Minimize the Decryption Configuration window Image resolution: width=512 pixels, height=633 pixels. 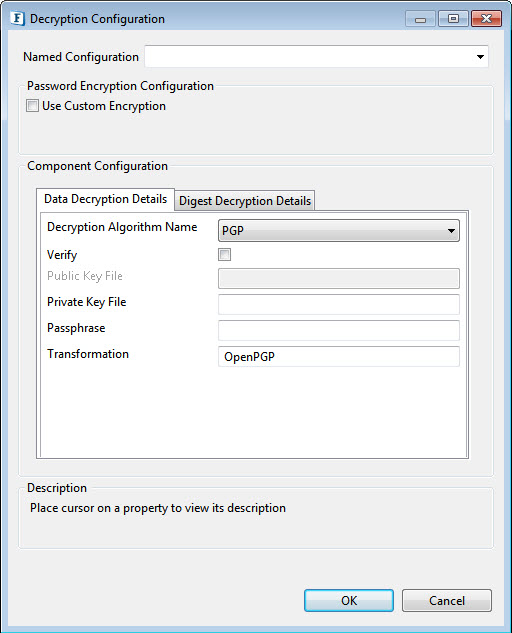tap(420, 19)
